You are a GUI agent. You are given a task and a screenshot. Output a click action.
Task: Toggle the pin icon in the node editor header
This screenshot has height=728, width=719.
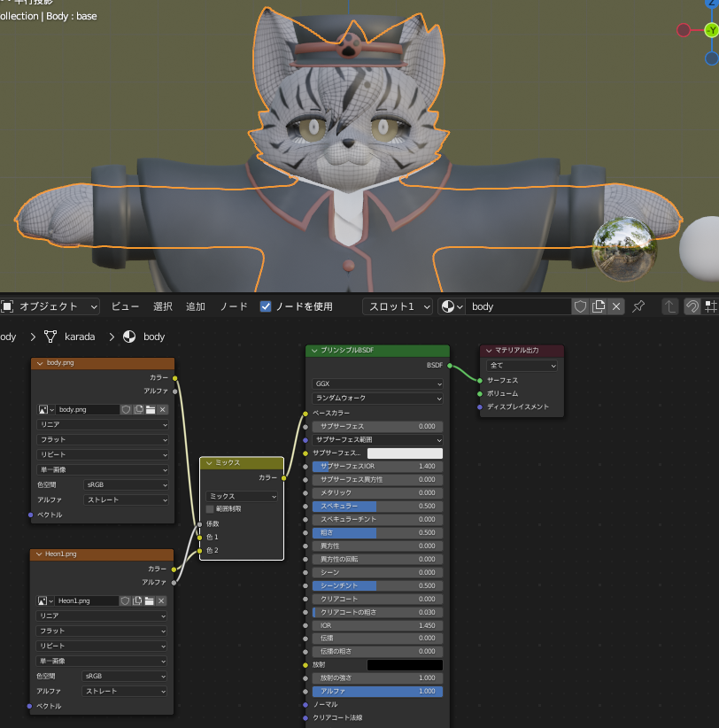pos(638,306)
